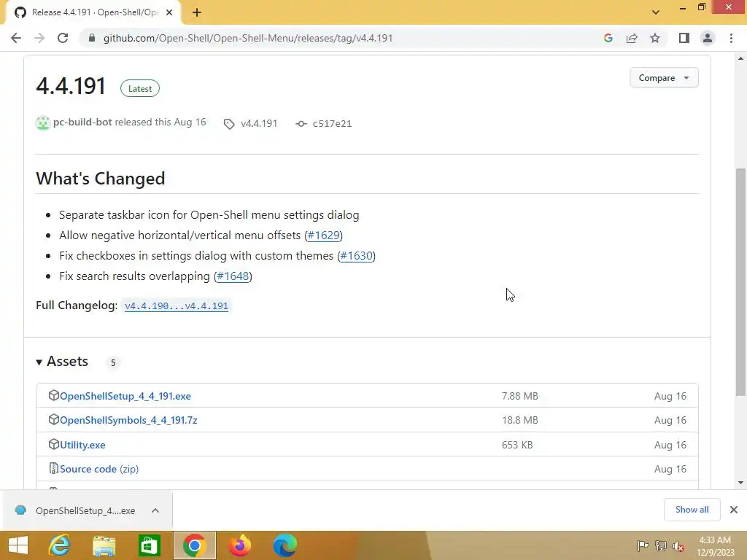
Task: Close the downloads bar
Action: click(734, 510)
